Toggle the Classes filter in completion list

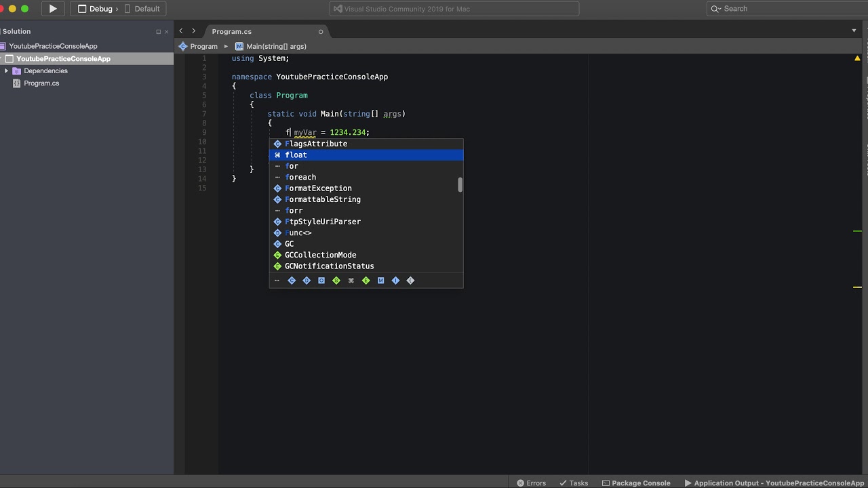[292, 281]
